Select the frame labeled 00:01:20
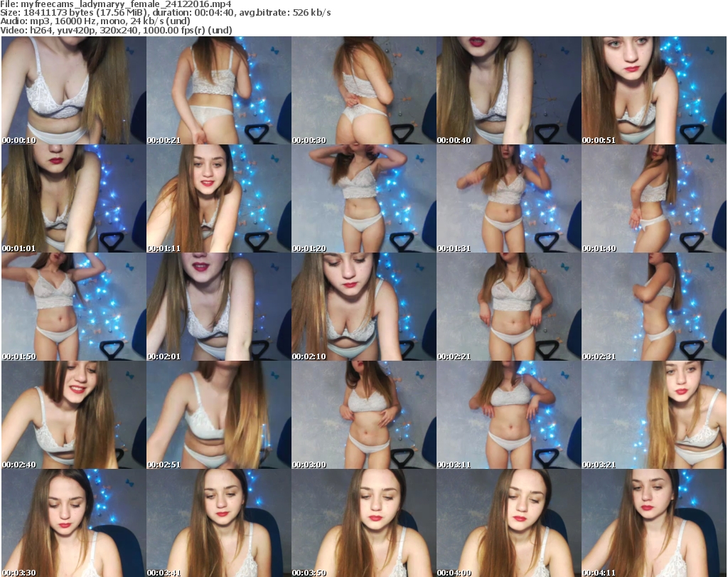 tap(363, 198)
